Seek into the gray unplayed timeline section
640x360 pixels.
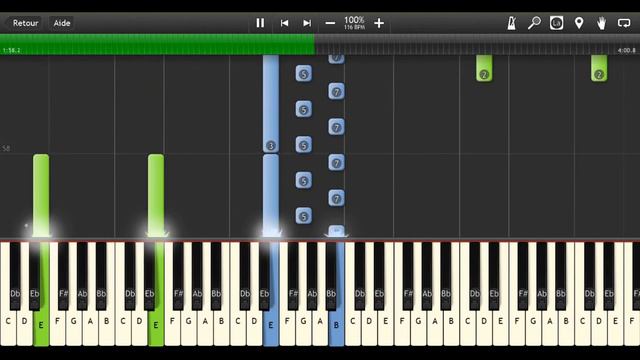tap(477, 44)
